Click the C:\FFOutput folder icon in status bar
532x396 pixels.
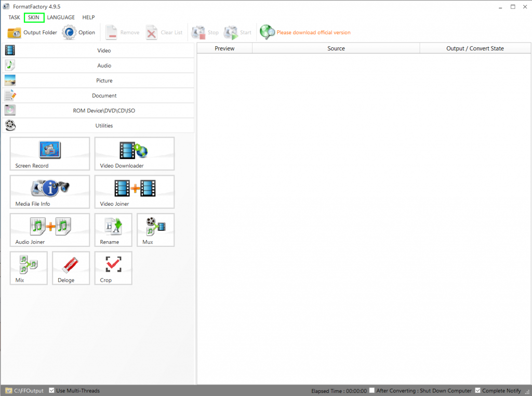[8, 391]
